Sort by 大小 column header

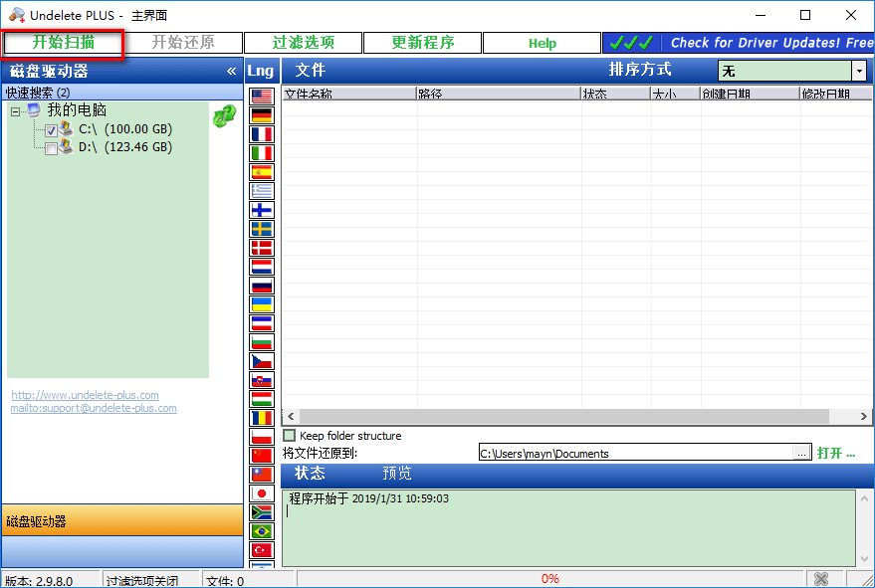[x=675, y=94]
